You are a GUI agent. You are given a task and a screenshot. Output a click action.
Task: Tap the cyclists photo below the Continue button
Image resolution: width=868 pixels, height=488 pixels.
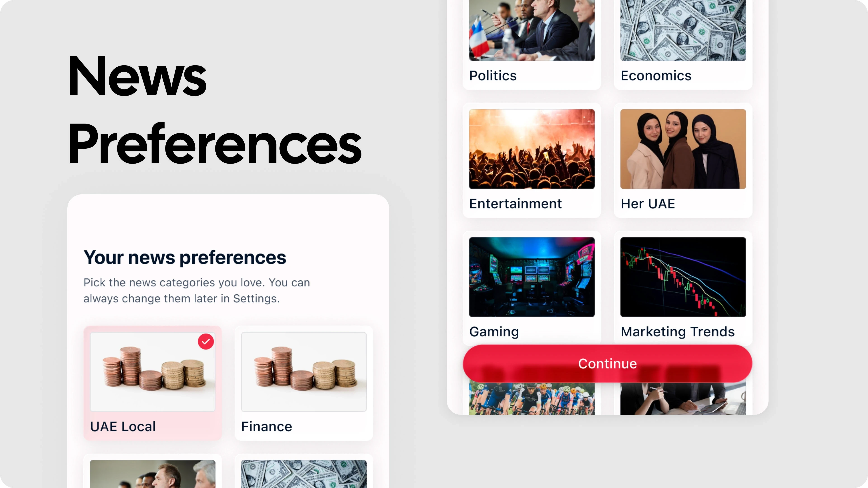click(x=532, y=399)
